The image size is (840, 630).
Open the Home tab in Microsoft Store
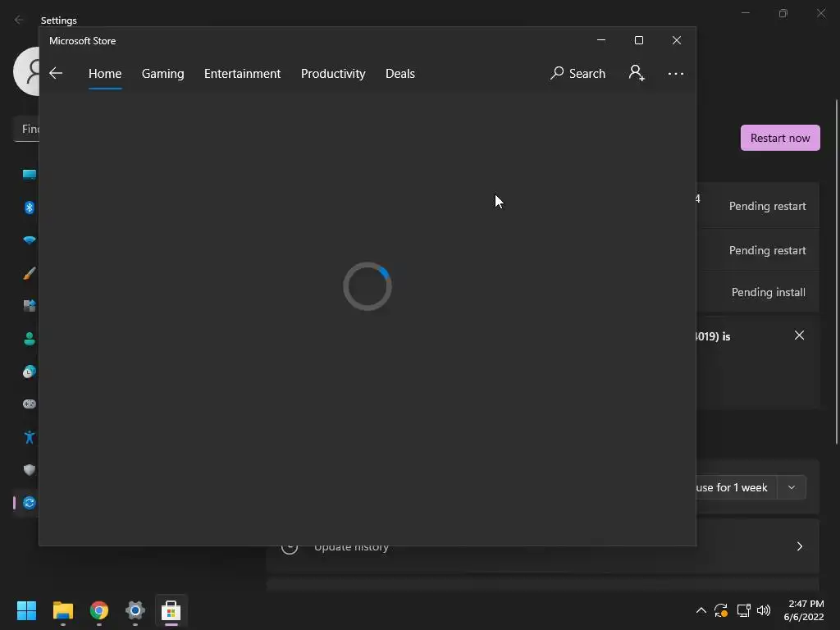click(105, 73)
